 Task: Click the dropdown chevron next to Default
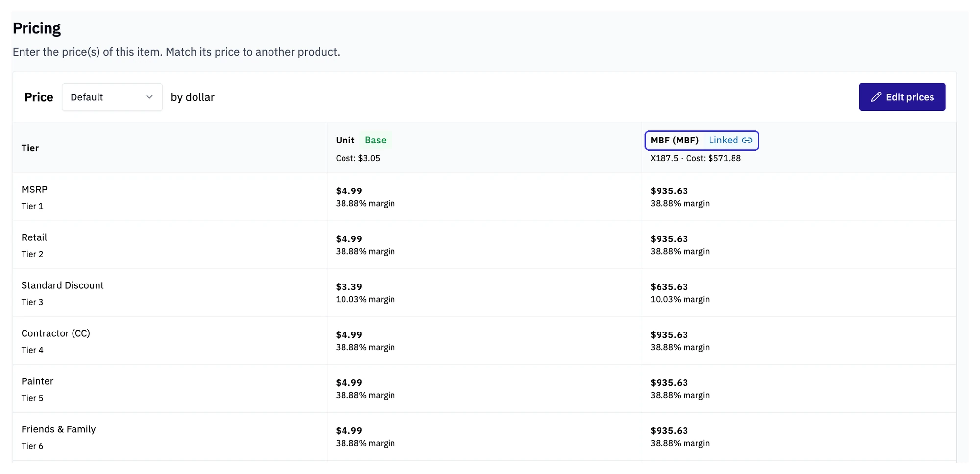(x=149, y=97)
